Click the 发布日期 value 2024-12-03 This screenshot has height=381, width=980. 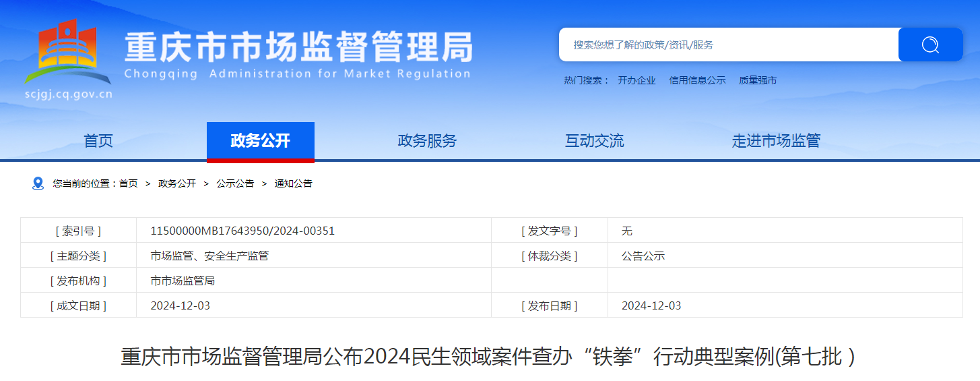(x=651, y=305)
